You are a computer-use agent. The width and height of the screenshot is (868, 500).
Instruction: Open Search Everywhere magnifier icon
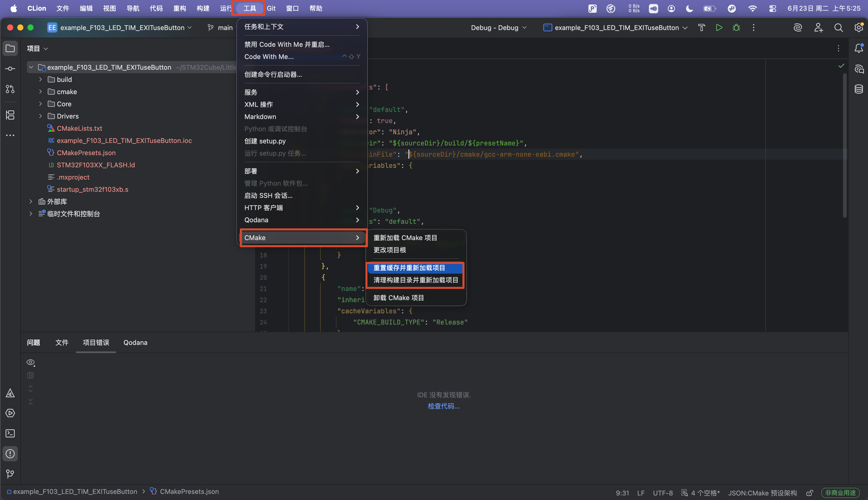coord(839,27)
